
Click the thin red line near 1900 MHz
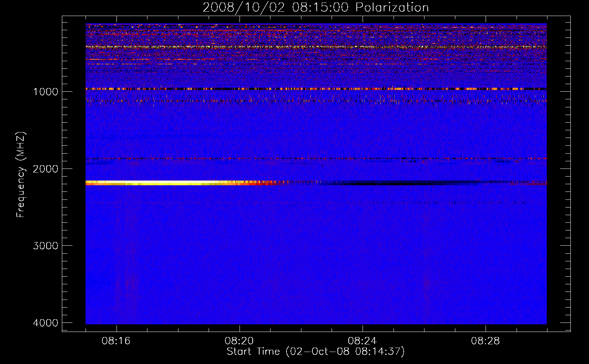coord(316,159)
